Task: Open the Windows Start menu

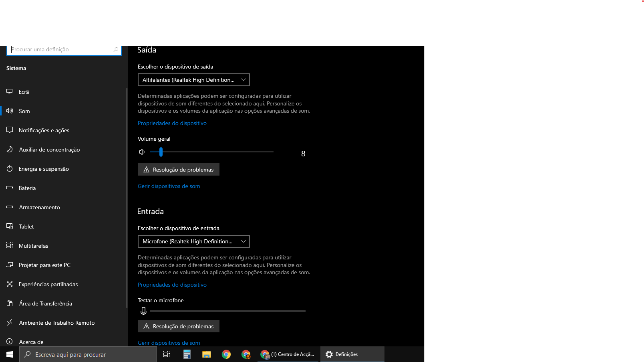Action: click(x=10, y=354)
